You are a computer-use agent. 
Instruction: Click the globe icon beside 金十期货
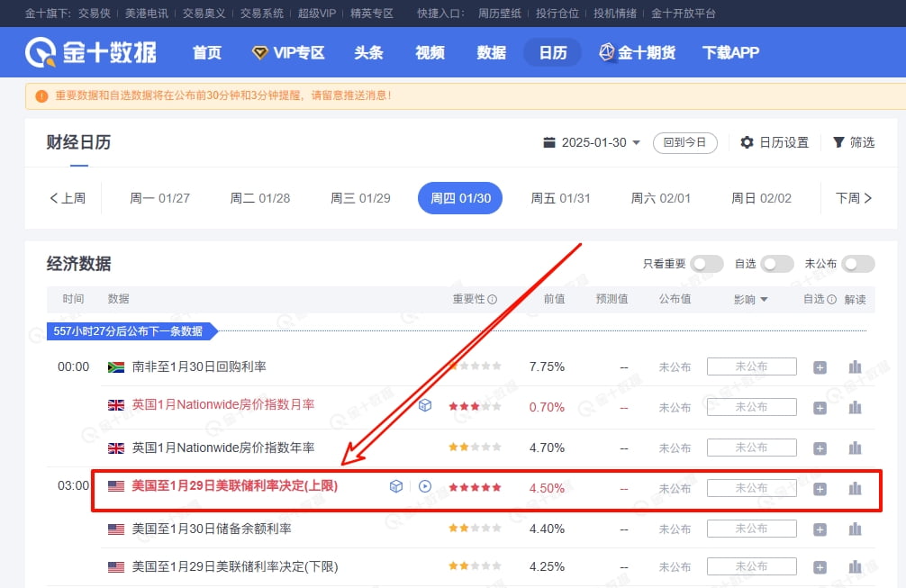tap(606, 52)
